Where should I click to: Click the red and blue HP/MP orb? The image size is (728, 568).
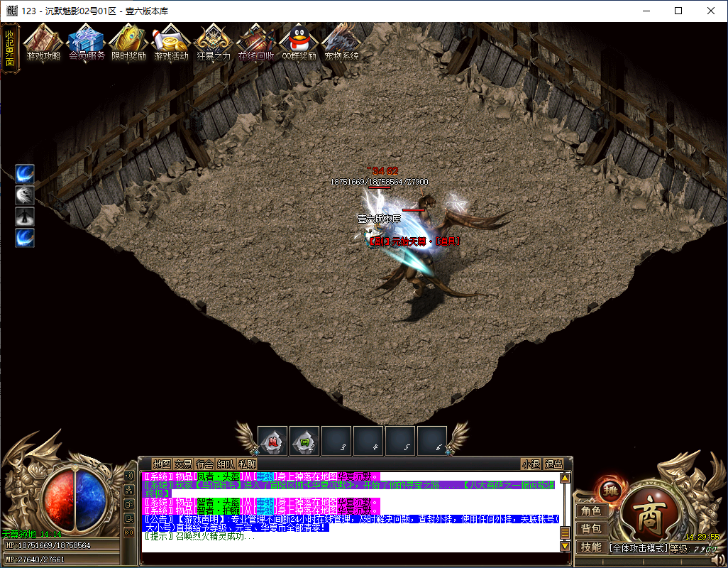(x=75, y=499)
